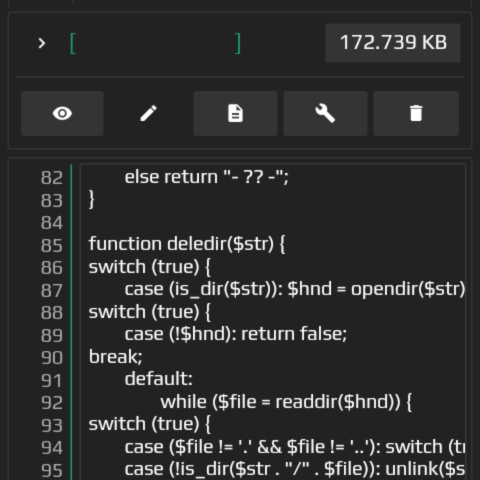Screen dimensions: 480x480
Task: Click the 172.739 KB size badge
Action: click(x=393, y=43)
